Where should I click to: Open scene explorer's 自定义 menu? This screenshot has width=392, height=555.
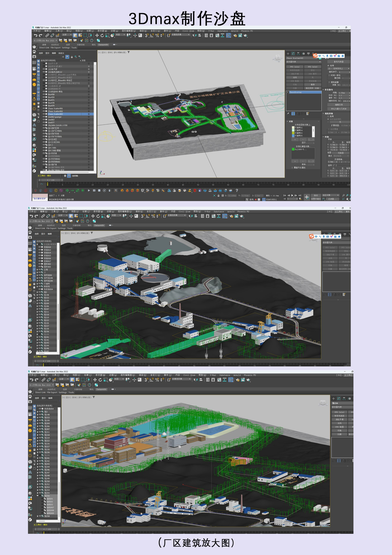pyautogui.click(x=61, y=53)
